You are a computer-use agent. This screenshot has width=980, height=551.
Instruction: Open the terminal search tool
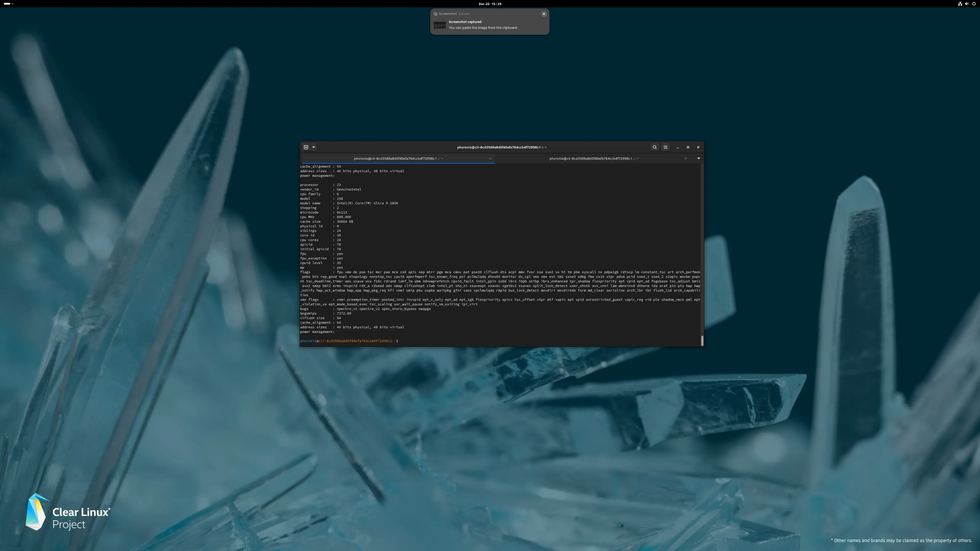pos(655,147)
